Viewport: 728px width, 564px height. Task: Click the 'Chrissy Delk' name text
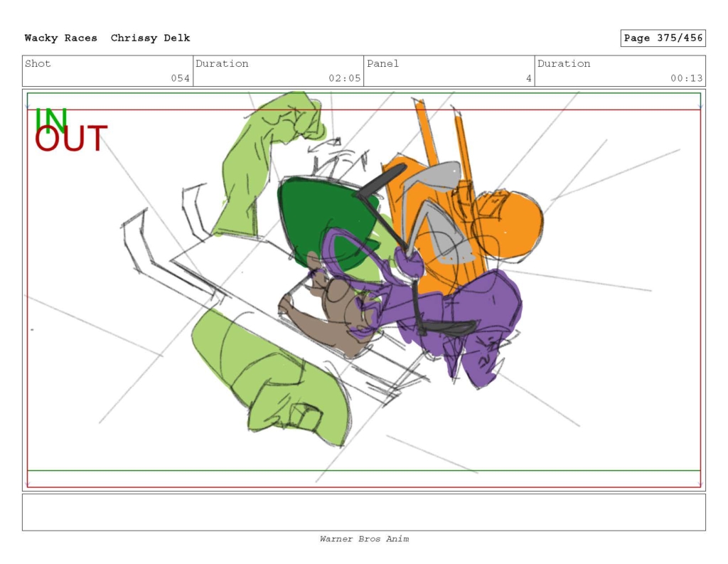(151, 38)
